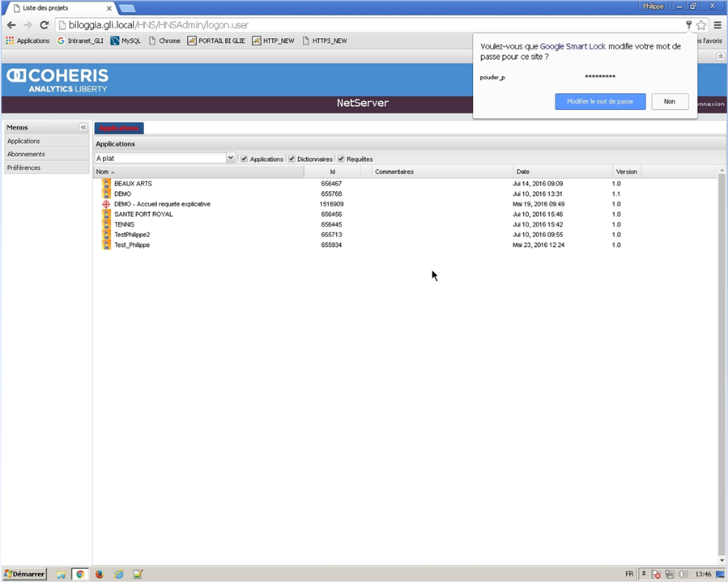Click the red DEMO Accueil requete explicative icon

pos(106,204)
